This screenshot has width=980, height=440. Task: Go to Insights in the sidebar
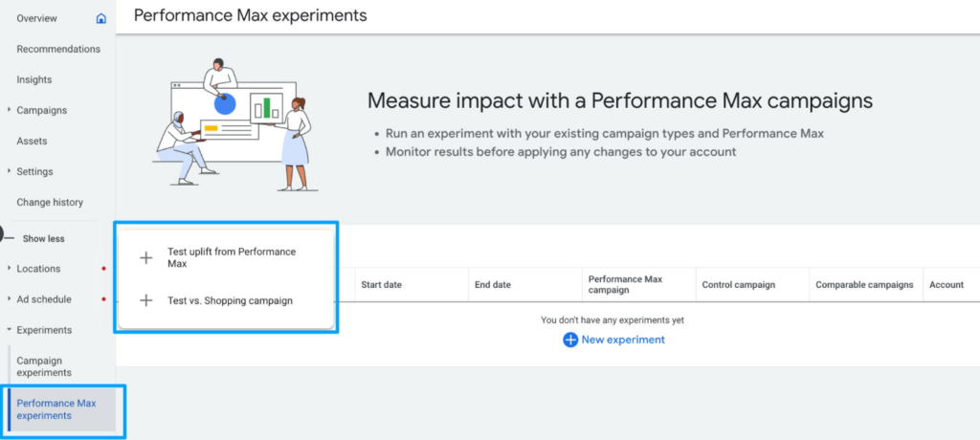point(34,79)
